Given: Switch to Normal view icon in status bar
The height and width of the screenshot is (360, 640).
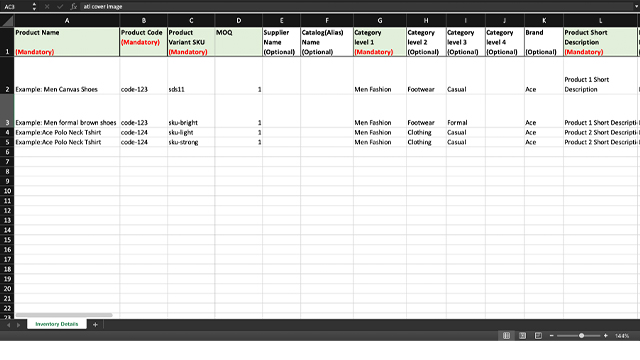Looking at the screenshot, I should click(507, 336).
